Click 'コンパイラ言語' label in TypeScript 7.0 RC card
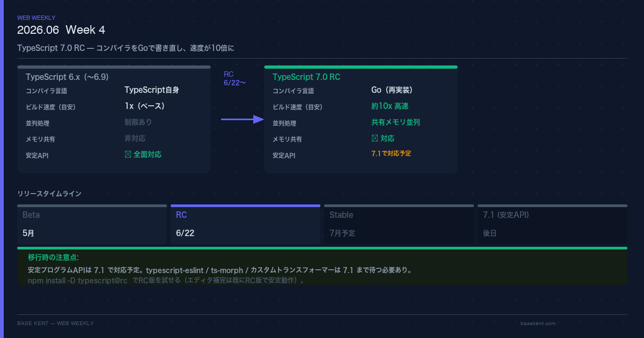644x338 pixels. tap(294, 91)
